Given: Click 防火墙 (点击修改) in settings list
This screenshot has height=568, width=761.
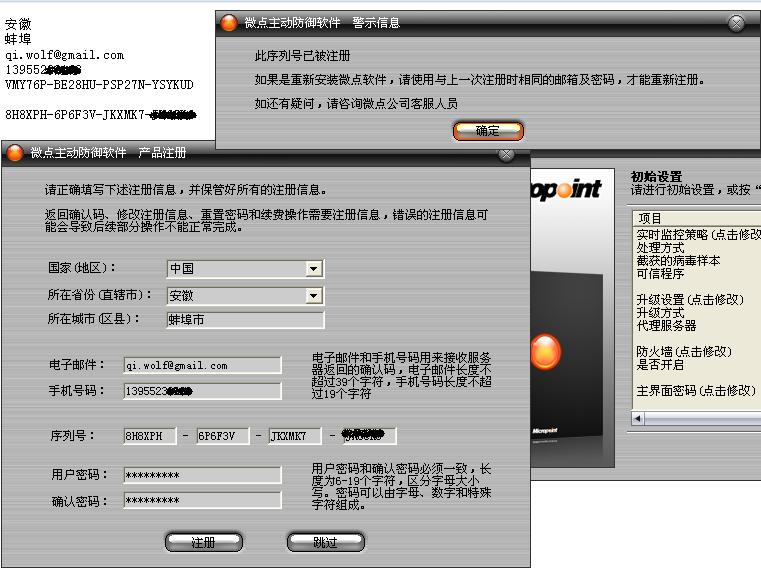Looking at the screenshot, I should click(x=684, y=351).
